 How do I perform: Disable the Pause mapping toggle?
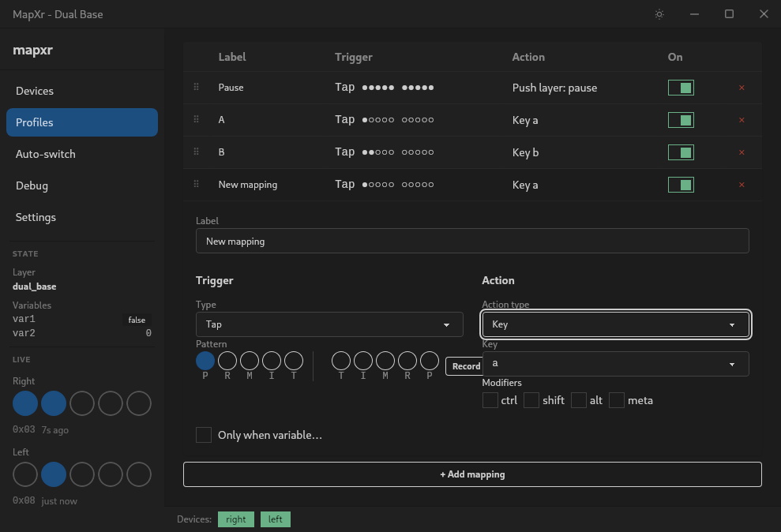point(681,88)
